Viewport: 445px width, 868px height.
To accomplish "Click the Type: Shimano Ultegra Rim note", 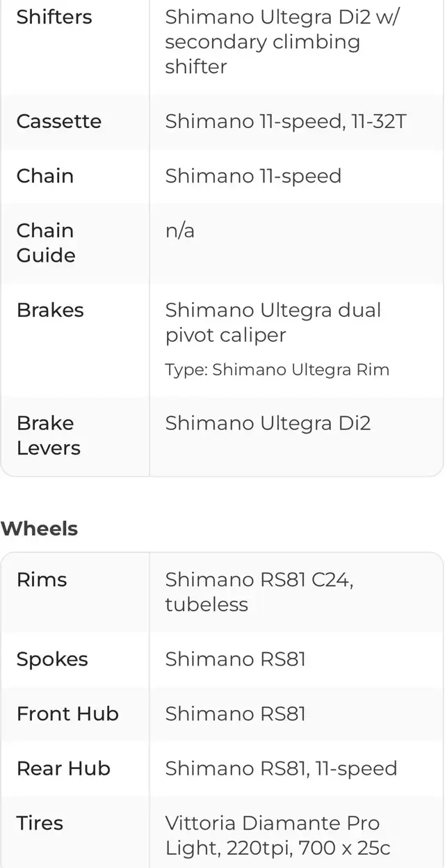I will click(277, 370).
